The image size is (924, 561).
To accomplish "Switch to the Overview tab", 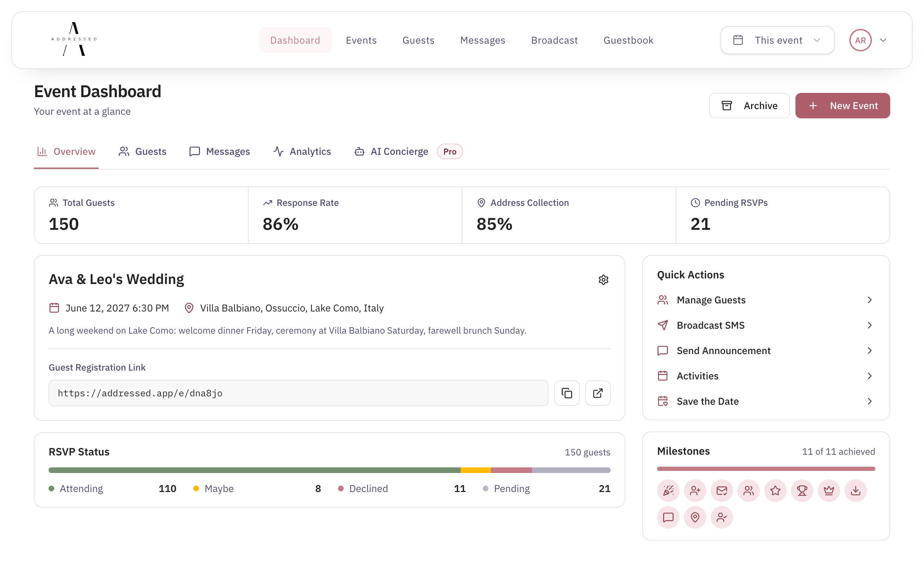I will pos(66,151).
